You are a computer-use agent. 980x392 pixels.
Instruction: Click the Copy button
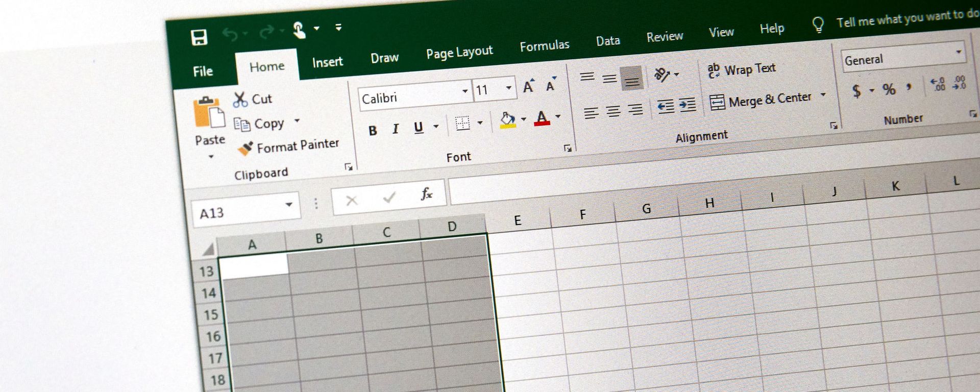pyautogui.click(x=259, y=124)
